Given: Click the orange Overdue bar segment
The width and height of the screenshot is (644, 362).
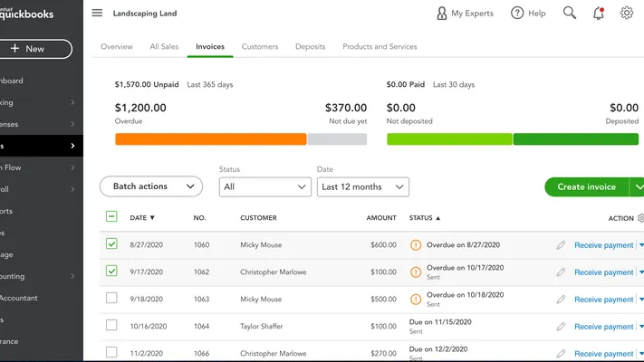Looking at the screenshot, I should [x=210, y=139].
